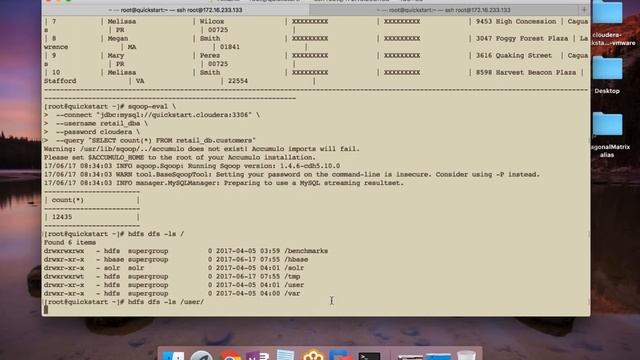The height and width of the screenshot is (360, 640).
Task: Click the 'Found 6 items' line
Action: click(70, 242)
